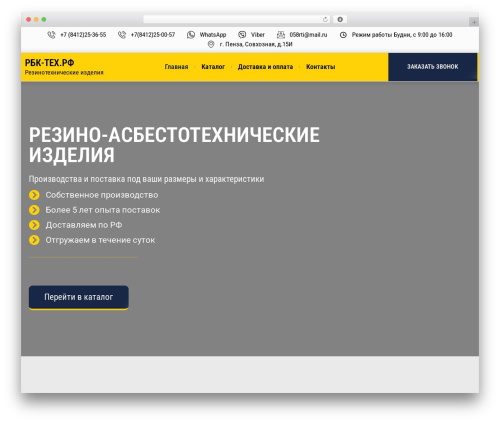The image size is (500, 423).
Task: Click the heading РЕЗИНО-АСБЕСТОТЕХНИЧЕСКИЕ ИЗДЕЛИЯ
Action: point(174,145)
